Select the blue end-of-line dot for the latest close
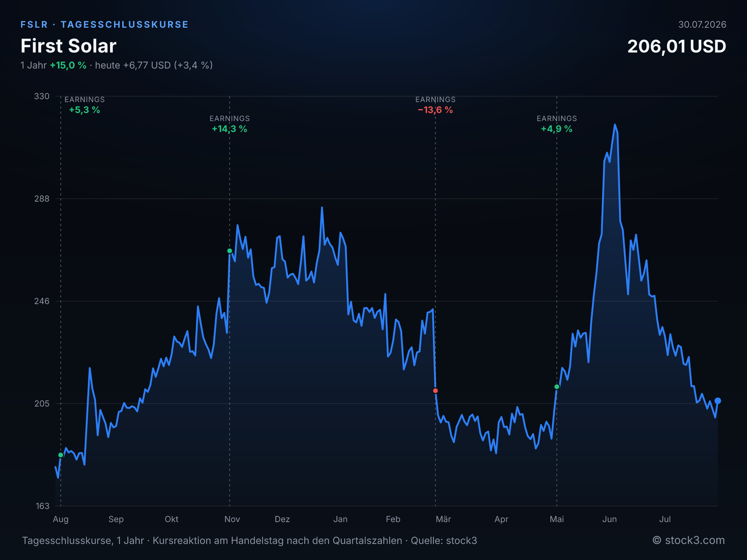 click(718, 401)
